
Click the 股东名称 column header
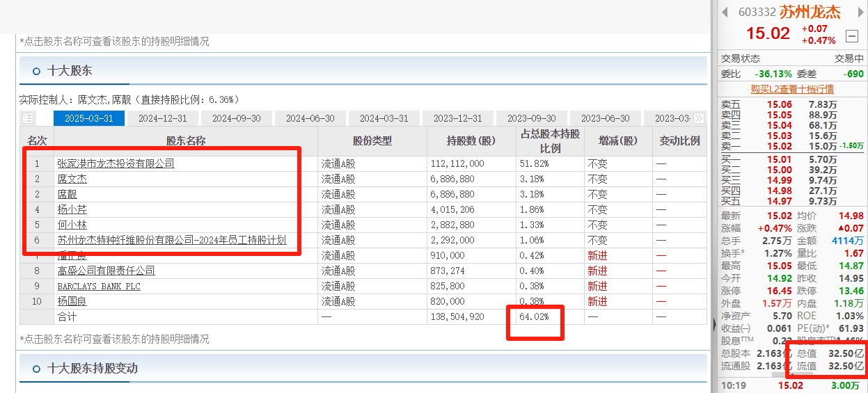coord(186,141)
